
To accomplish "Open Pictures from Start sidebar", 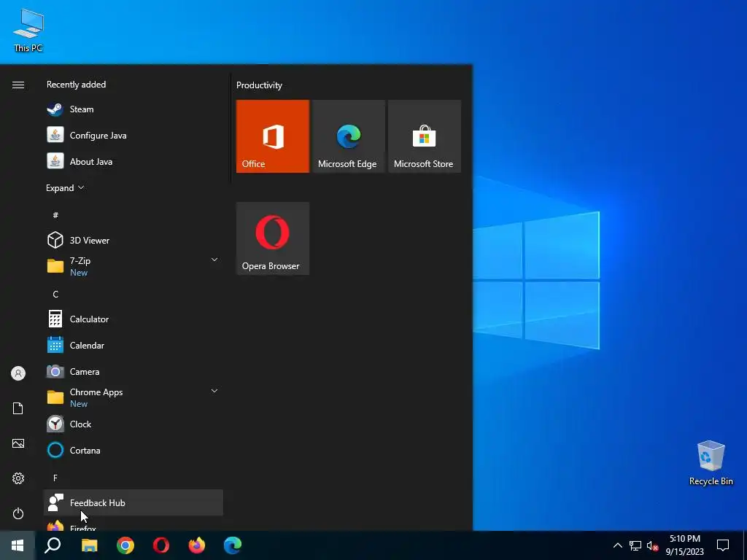I will [18, 443].
